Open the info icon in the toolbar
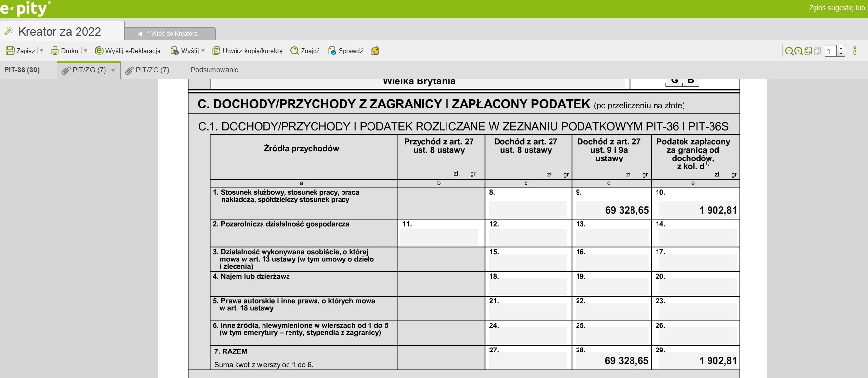868x378 pixels. [x=855, y=51]
